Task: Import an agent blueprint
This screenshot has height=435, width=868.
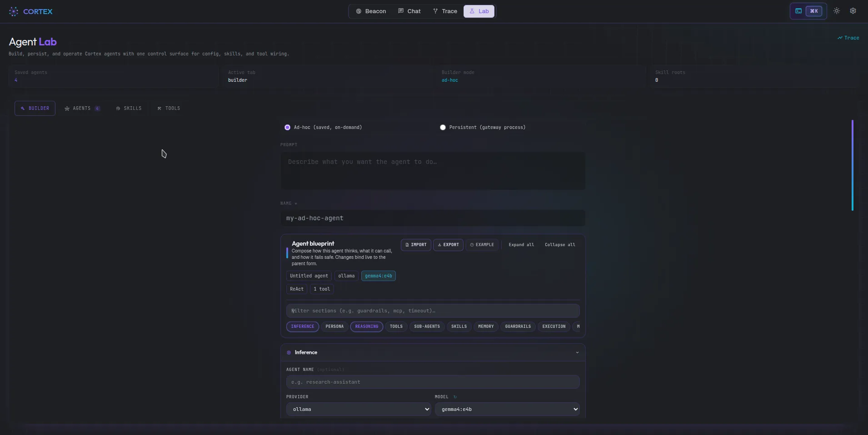Action: pos(416,245)
